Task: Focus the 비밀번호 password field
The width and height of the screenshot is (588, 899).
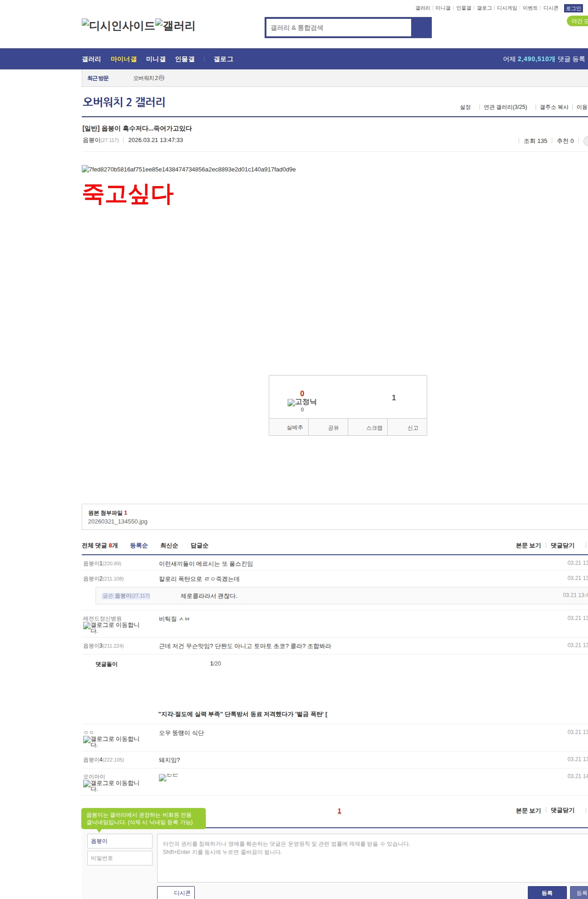Action: [x=119, y=858]
